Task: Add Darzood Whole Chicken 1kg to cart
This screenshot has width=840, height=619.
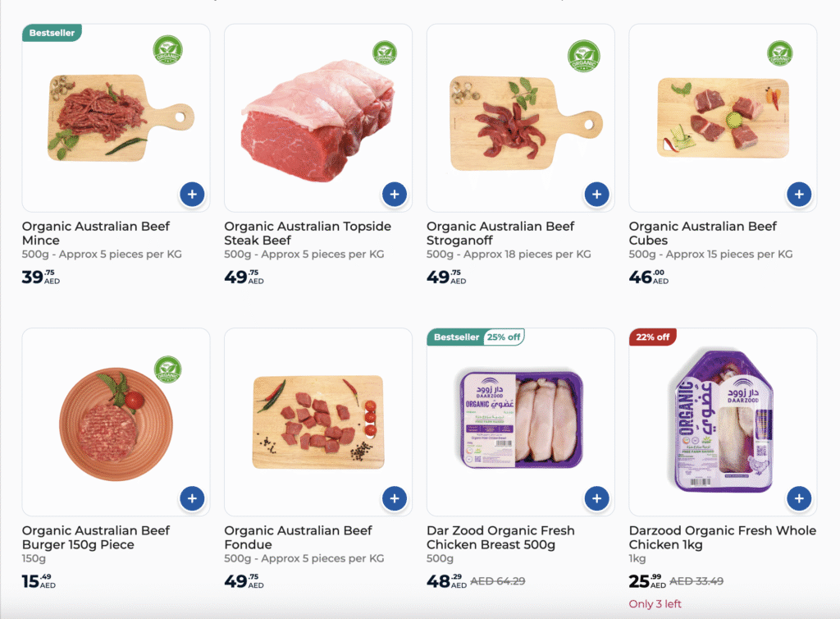Action: (x=799, y=498)
